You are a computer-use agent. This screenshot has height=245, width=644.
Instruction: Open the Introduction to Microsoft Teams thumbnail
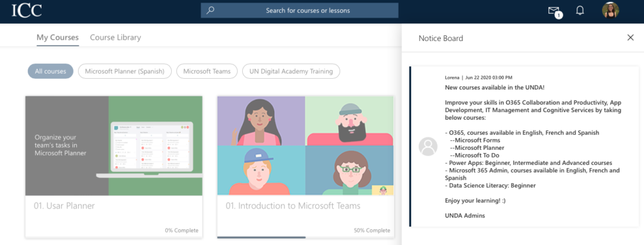pos(306,145)
